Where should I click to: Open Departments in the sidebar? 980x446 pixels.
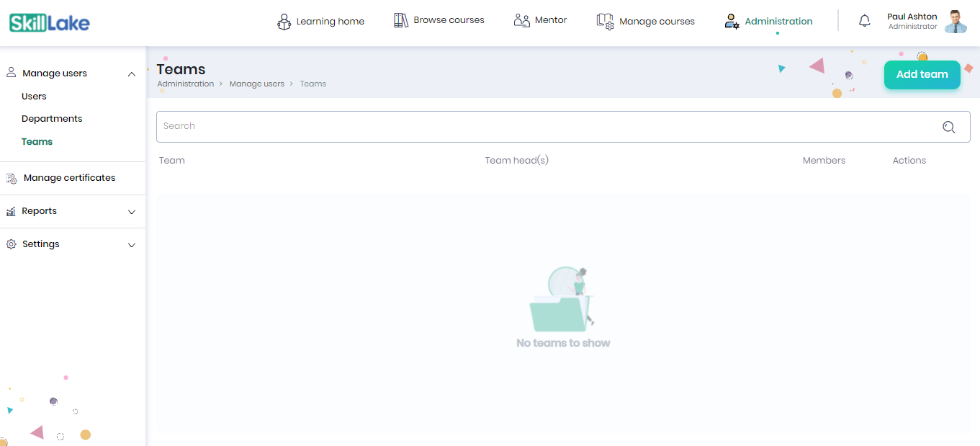(52, 119)
